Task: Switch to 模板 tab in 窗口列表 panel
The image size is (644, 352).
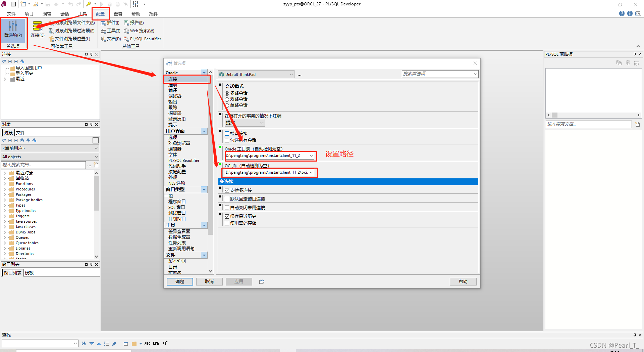Action: (x=29, y=273)
